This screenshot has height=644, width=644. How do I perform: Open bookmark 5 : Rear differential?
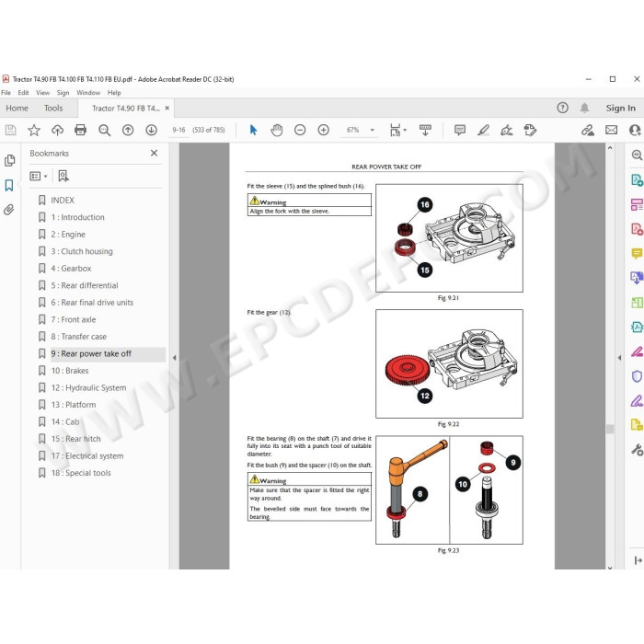point(85,285)
